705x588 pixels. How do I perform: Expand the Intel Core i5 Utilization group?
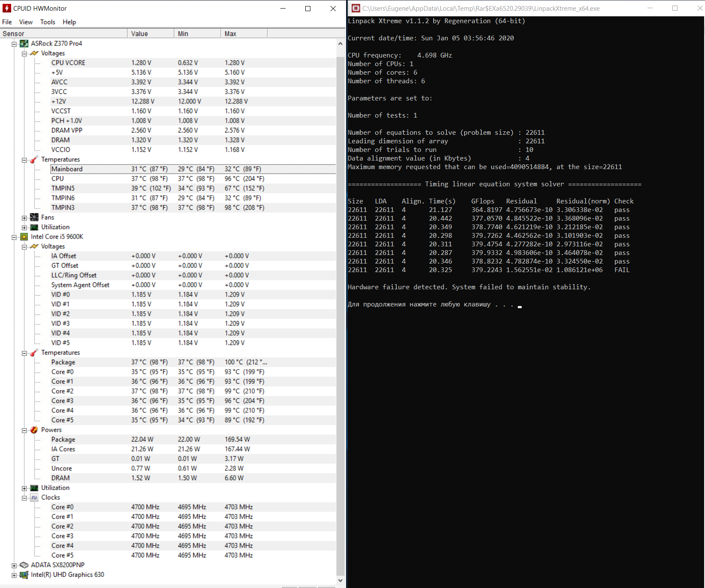(x=24, y=488)
